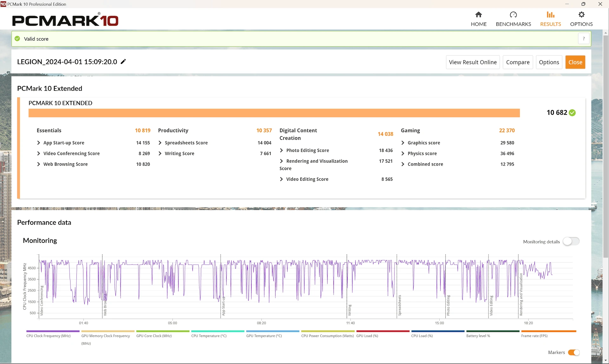Toggle the Markers switch off
This screenshot has width=609, height=364.
click(573, 352)
